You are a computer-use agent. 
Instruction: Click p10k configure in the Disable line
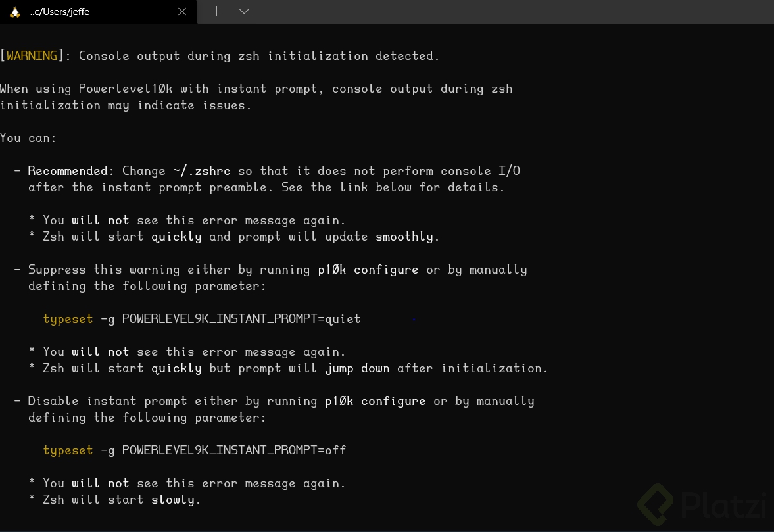[x=375, y=401]
